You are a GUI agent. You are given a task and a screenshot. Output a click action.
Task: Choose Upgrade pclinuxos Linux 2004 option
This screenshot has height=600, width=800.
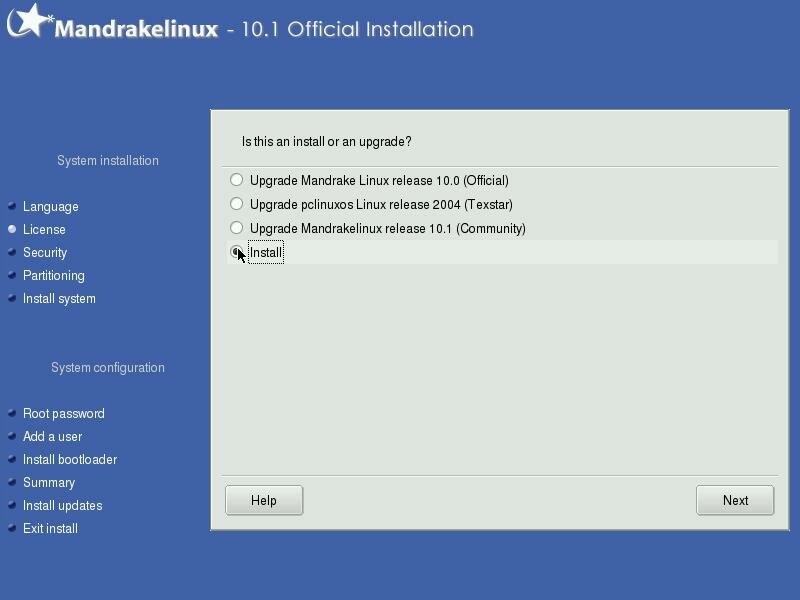237,204
